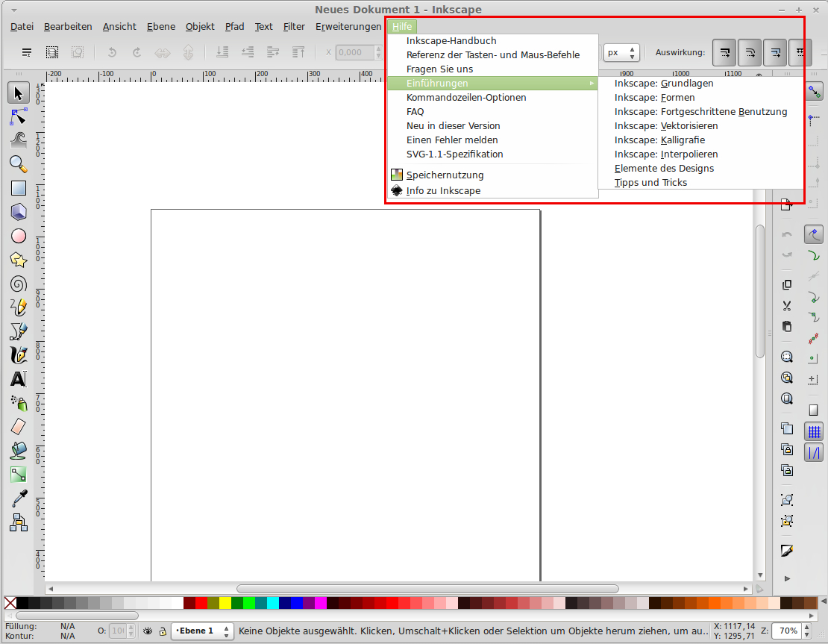Click the Copy icon in right toolbar

[787, 285]
